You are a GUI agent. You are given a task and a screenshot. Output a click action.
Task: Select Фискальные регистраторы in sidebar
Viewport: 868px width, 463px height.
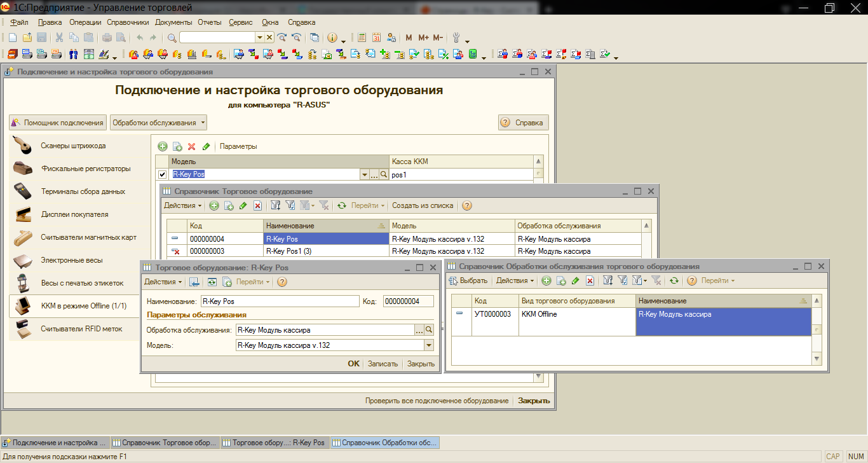pos(86,169)
